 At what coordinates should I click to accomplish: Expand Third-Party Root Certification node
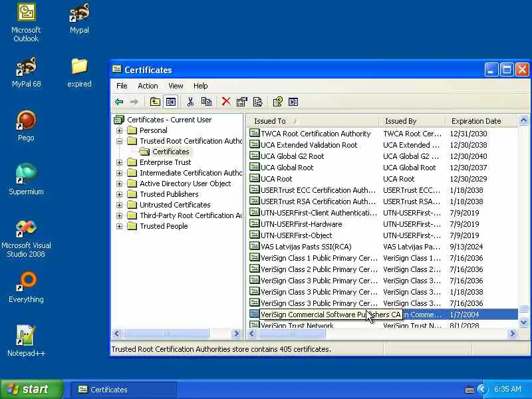click(x=120, y=215)
